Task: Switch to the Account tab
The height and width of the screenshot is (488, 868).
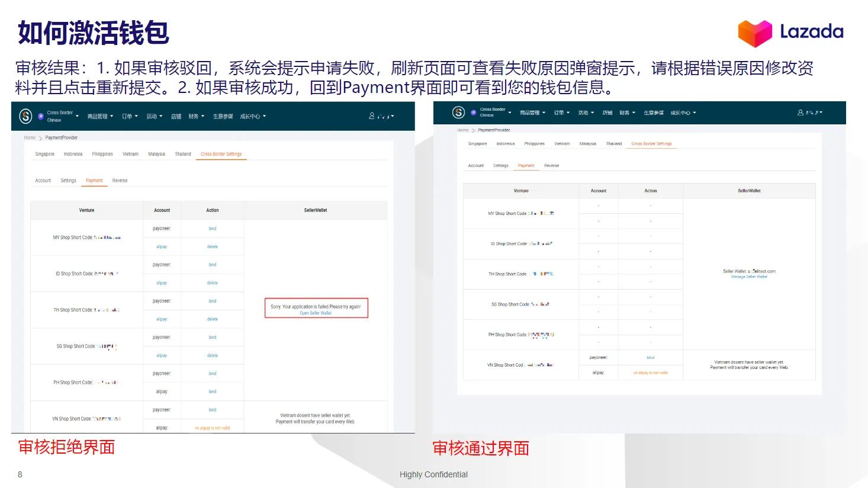Action: click(x=42, y=180)
